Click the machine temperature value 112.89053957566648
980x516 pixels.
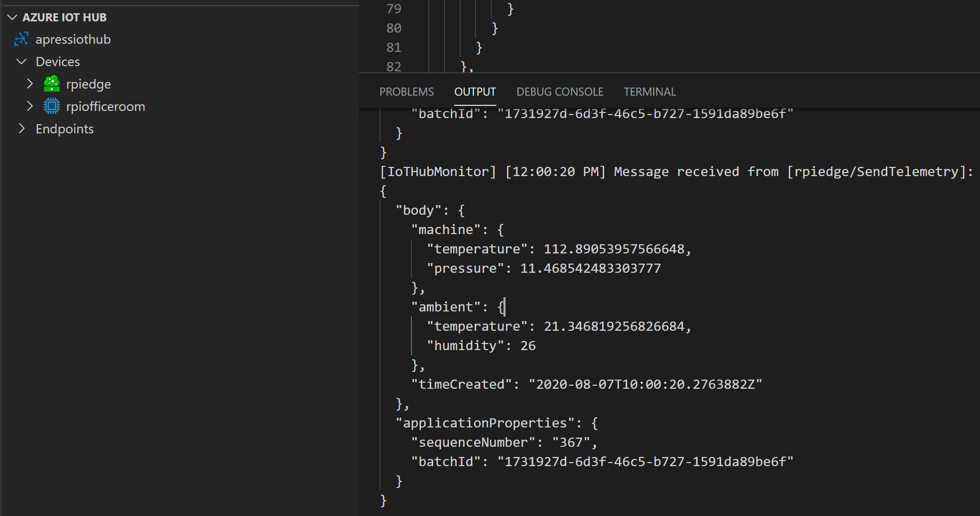[x=614, y=249]
